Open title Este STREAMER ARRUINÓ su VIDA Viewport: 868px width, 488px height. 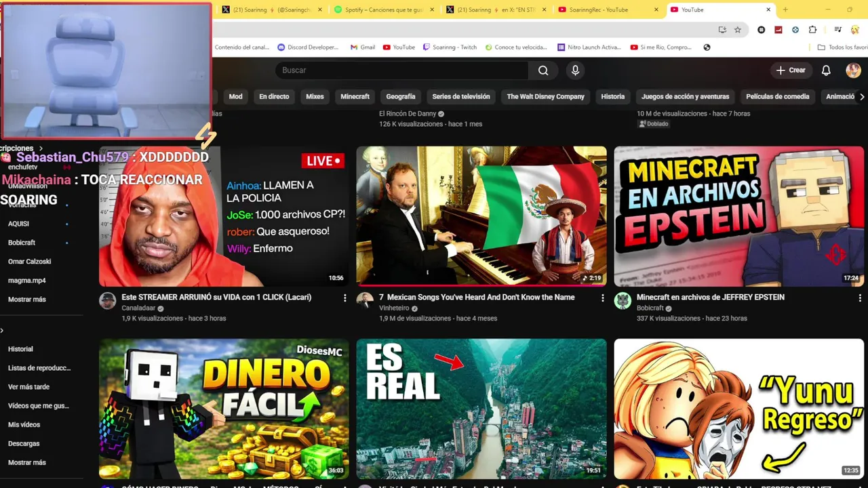click(216, 298)
